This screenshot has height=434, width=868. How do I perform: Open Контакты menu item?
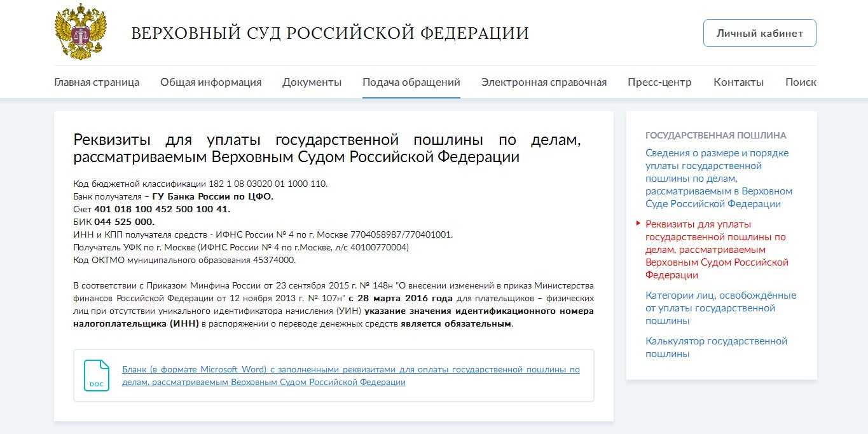(738, 82)
